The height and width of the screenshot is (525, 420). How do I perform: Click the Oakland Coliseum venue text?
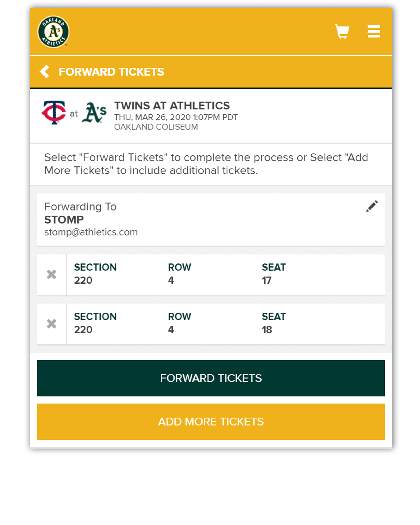click(x=156, y=127)
